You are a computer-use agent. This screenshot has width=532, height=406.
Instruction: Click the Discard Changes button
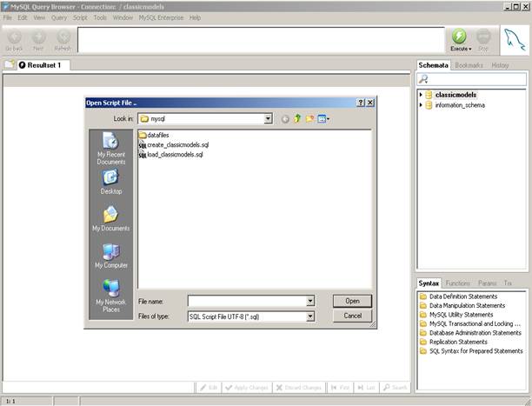298,388
